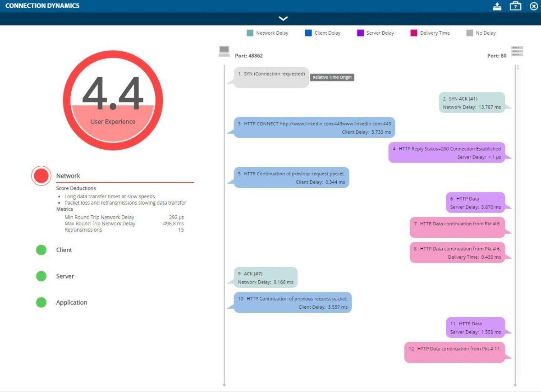The height and width of the screenshot is (392, 541).
Task: Select packet 7 HTTP Data continuation bubble
Action: (x=458, y=228)
